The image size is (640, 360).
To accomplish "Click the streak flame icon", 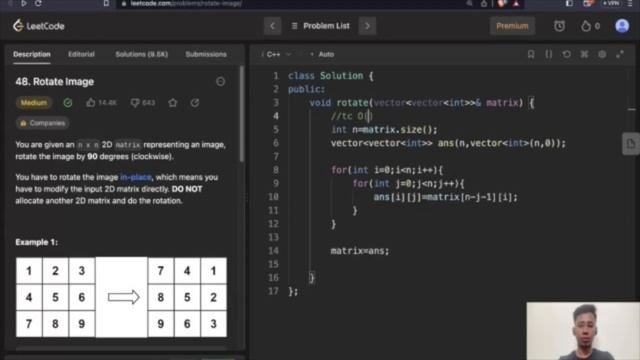I will 586,26.
